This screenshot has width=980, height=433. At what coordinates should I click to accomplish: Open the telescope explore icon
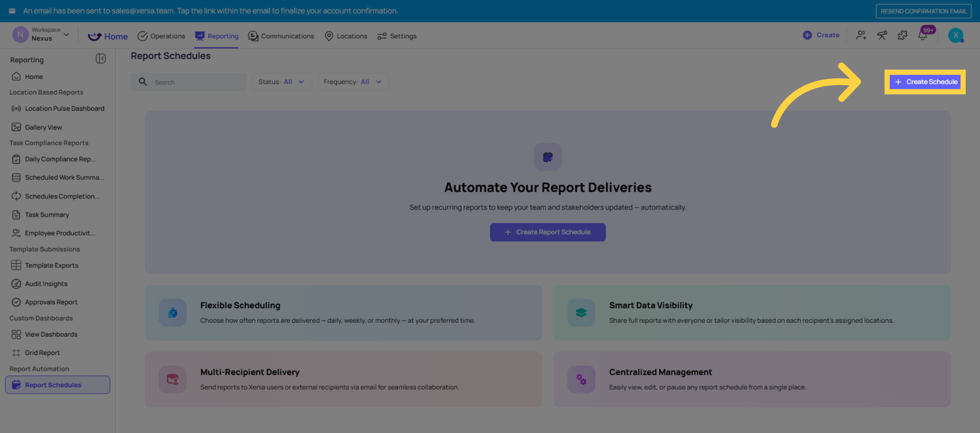click(x=882, y=35)
